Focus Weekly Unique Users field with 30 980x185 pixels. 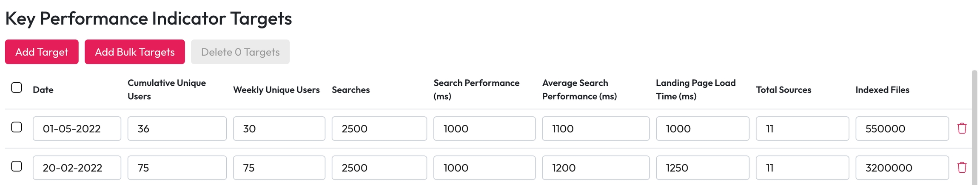279,129
